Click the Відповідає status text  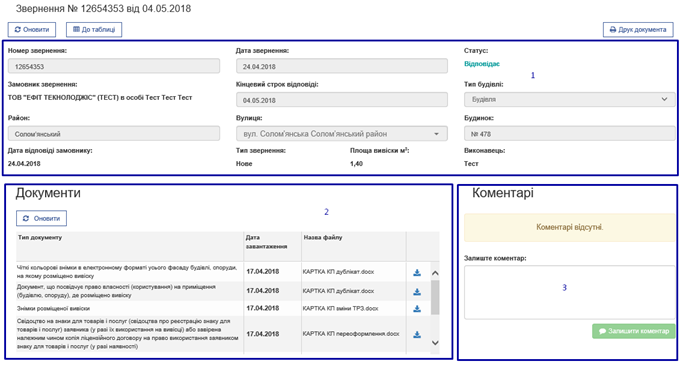click(x=482, y=64)
